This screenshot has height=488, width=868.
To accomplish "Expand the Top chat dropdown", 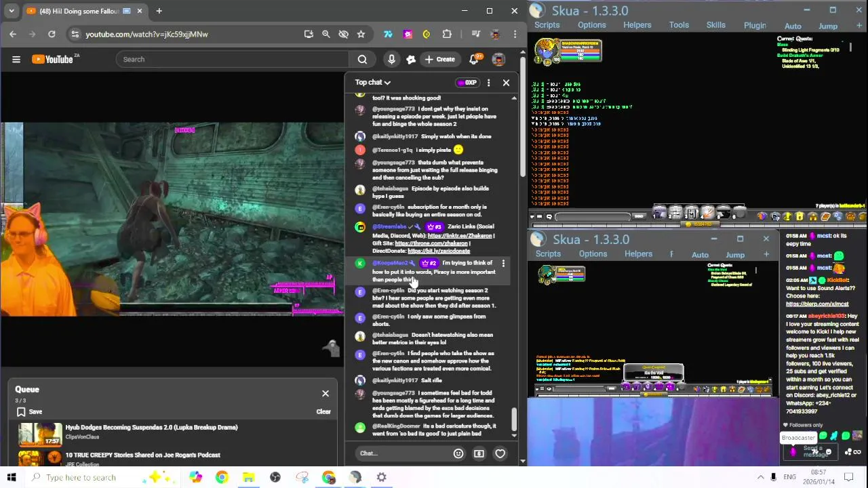I will (373, 83).
